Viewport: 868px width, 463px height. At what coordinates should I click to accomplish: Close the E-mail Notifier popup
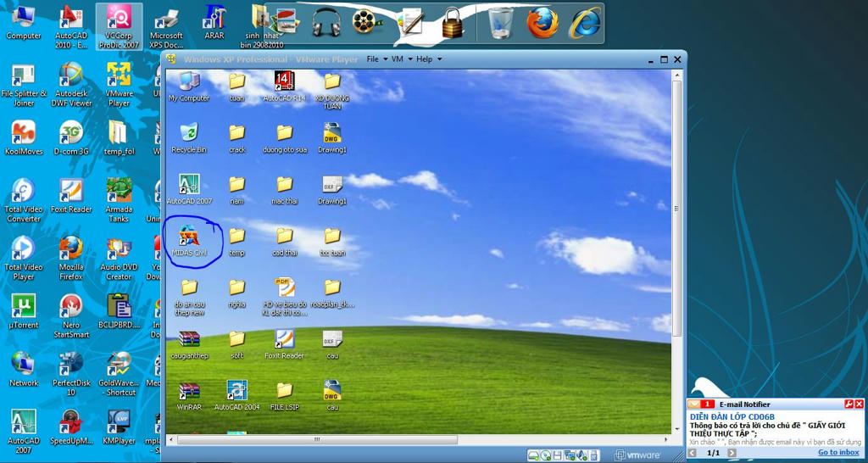click(x=859, y=404)
